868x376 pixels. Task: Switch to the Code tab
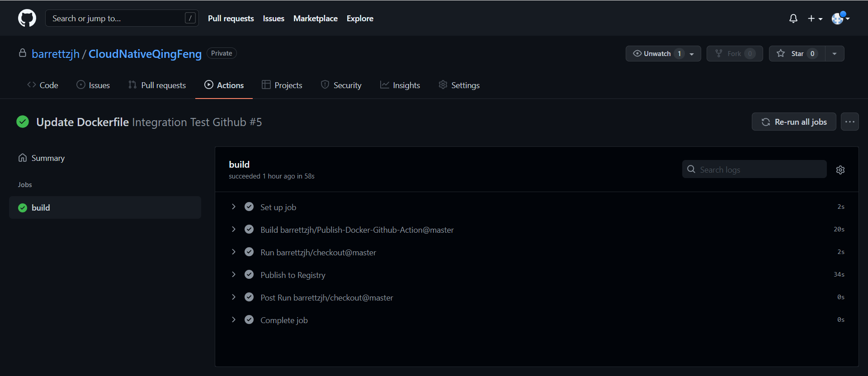pos(43,85)
